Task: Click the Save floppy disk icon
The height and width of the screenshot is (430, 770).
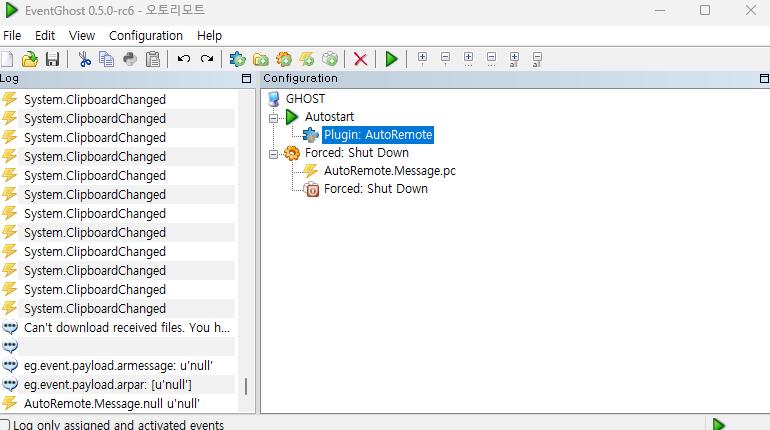Action: (x=52, y=59)
